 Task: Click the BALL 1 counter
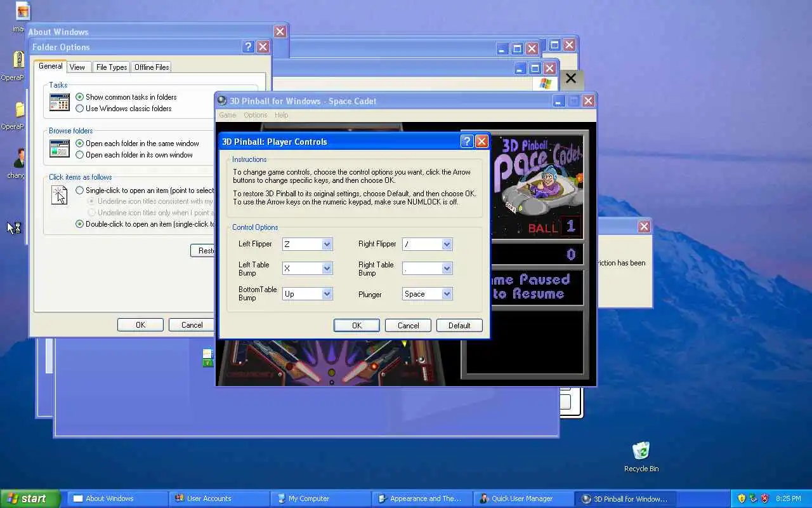tap(553, 227)
